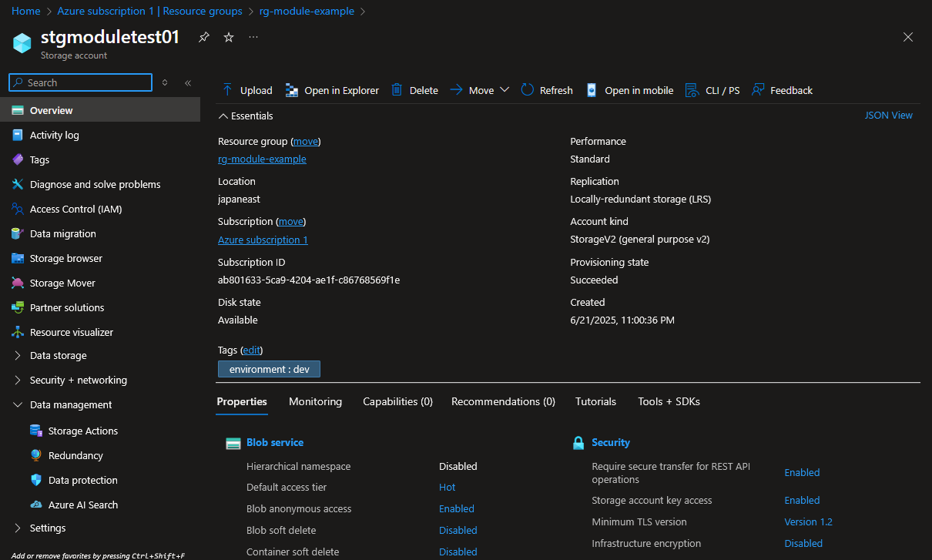Viewport: 932px width, 560px height.
Task: Click the Storage Mover icon
Action: [x=18, y=283]
